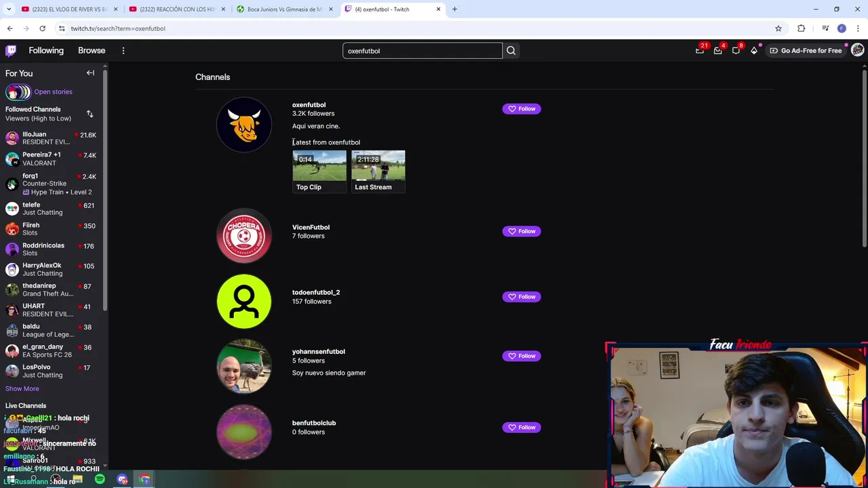
Task: Open IlloJuan's channel in sidebar
Action: point(52,139)
